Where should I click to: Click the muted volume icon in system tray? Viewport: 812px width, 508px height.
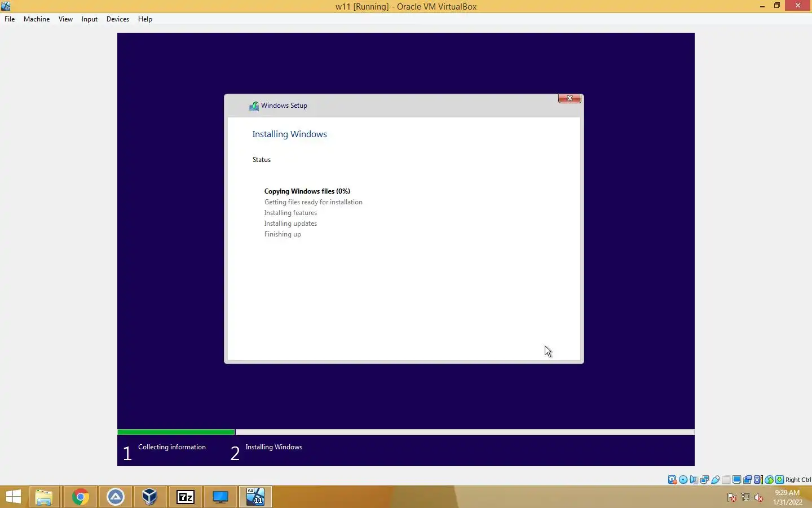pos(759,497)
